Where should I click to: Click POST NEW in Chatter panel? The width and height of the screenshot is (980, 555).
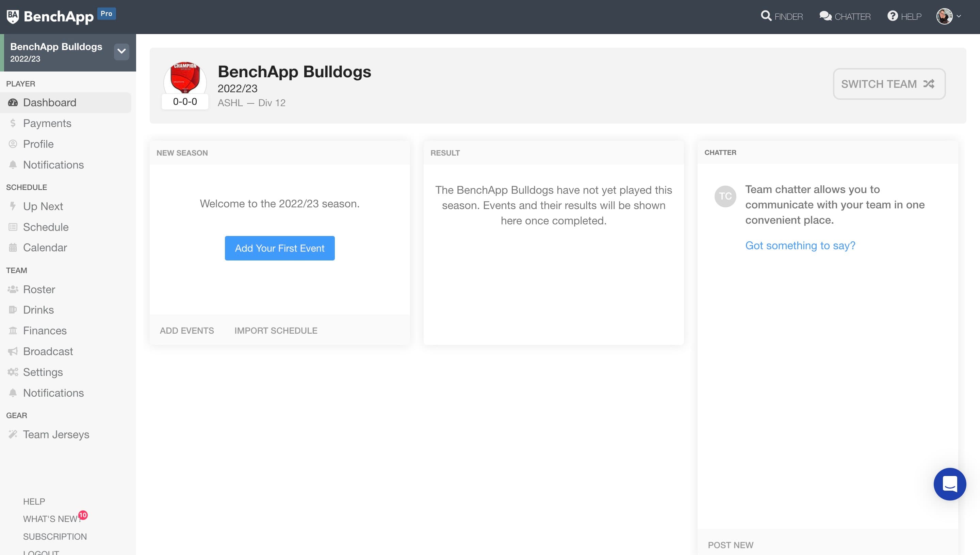tap(731, 545)
